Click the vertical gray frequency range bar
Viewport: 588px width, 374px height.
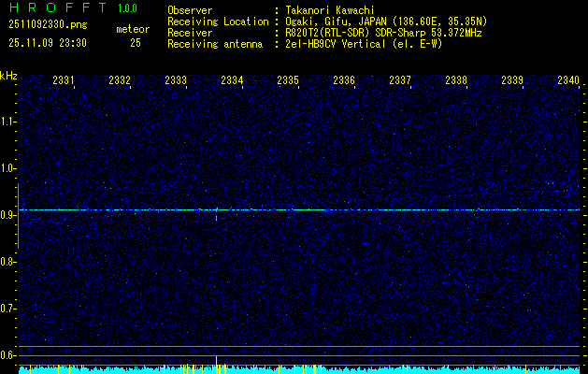(18, 216)
